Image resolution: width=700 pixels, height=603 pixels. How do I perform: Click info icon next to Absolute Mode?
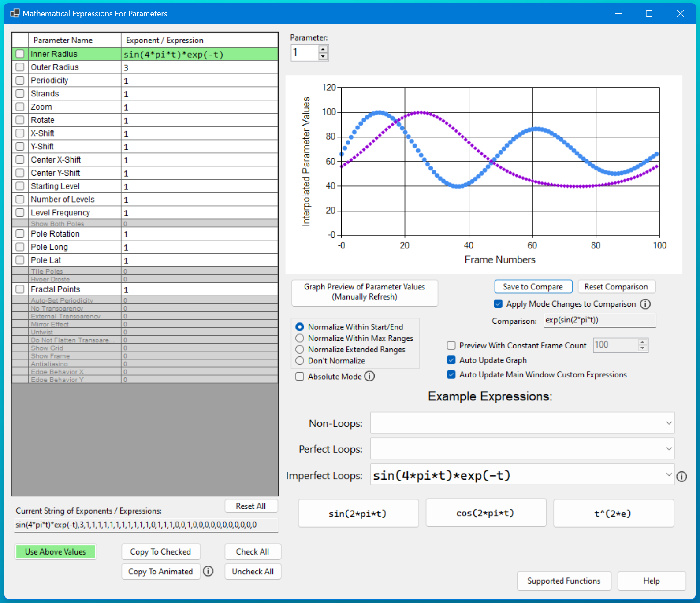(370, 376)
